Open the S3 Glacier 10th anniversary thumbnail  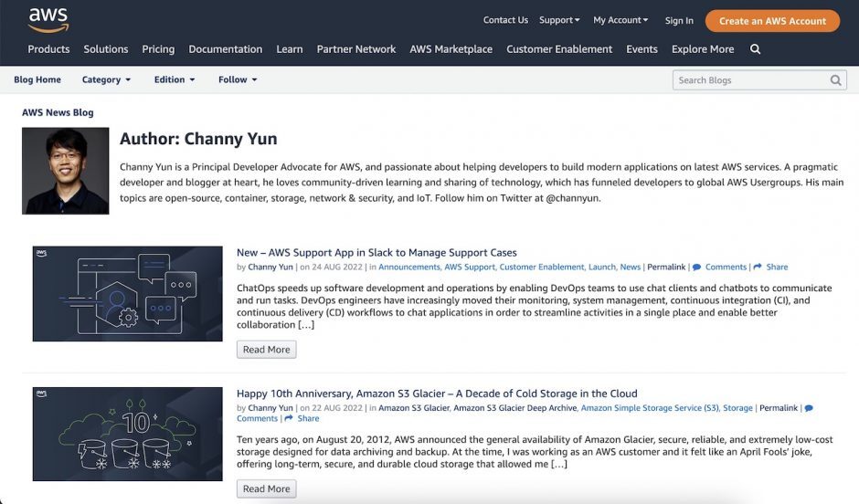[x=128, y=435]
